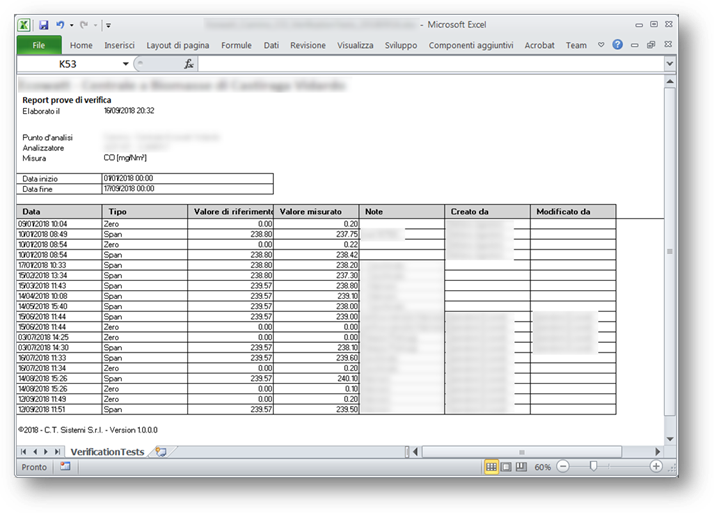
Task: Open Customize Quick Access Toolbar dropdown
Action: click(108, 24)
